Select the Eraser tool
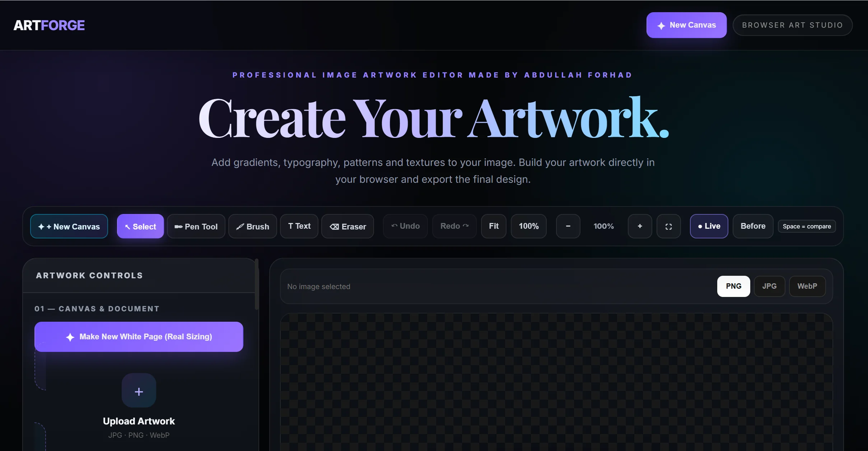The height and width of the screenshot is (451, 868). [347, 226]
